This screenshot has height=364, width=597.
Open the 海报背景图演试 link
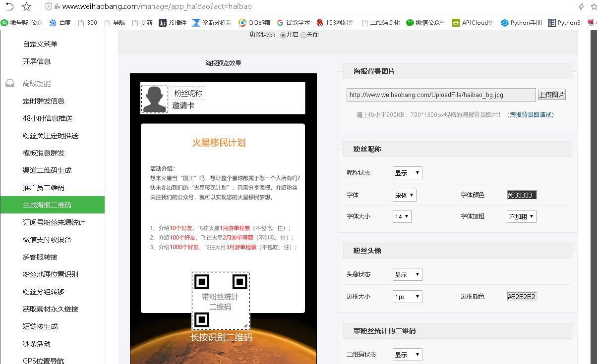tap(530, 114)
